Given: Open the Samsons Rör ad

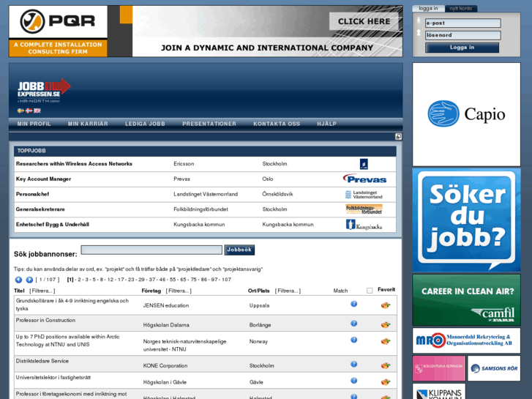Looking at the screenshot, I should pyautogui.click(x=494, y=368).
